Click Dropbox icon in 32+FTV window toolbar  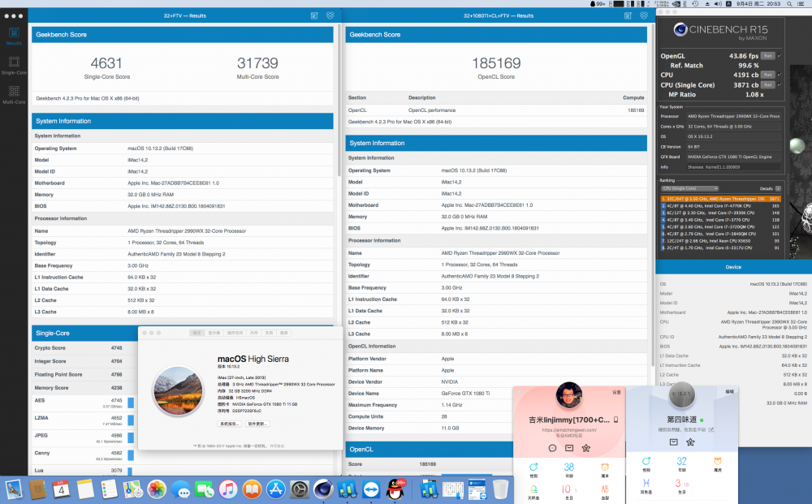click(330, 15)
